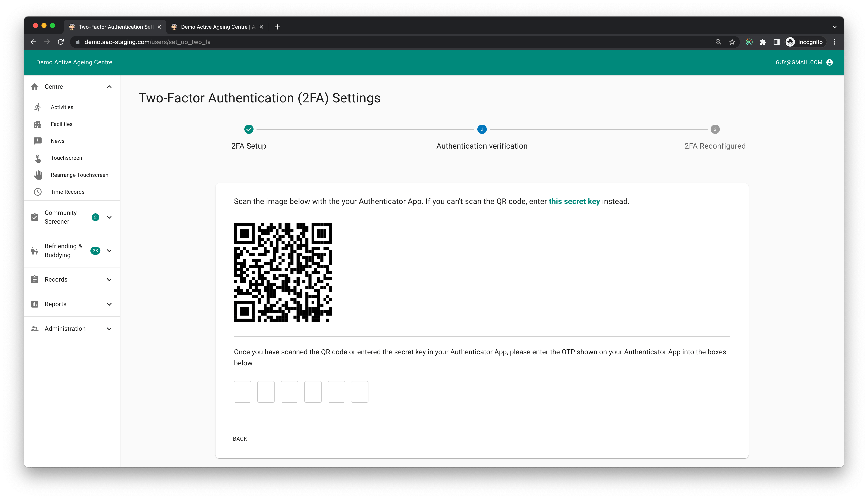Click the Community Screener clipboard-check icon

tap(35, 217)
